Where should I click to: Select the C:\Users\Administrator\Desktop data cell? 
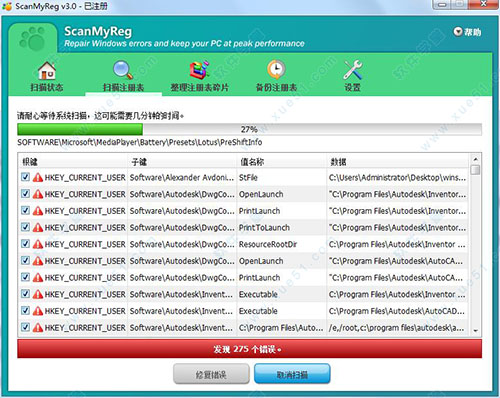click(397, 177)
